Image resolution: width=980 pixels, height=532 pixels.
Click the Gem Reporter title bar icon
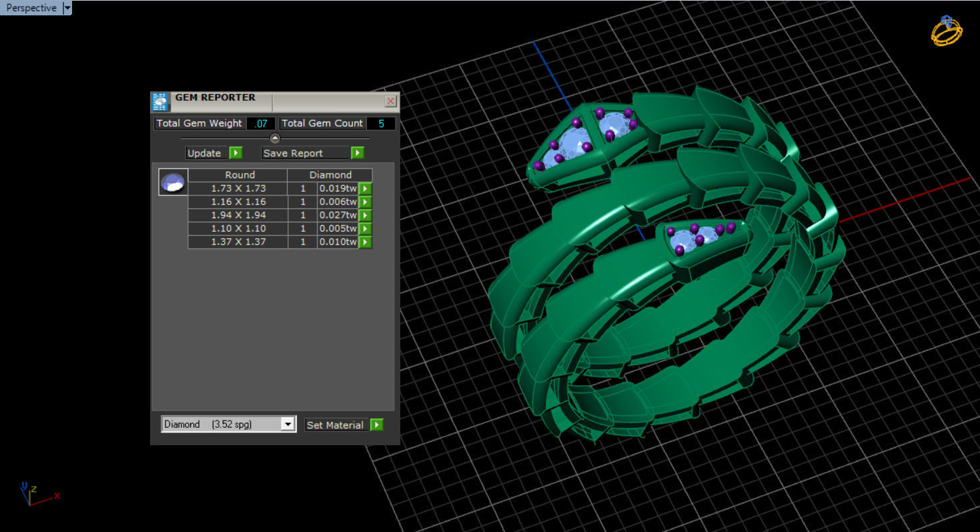coord(160,101)
